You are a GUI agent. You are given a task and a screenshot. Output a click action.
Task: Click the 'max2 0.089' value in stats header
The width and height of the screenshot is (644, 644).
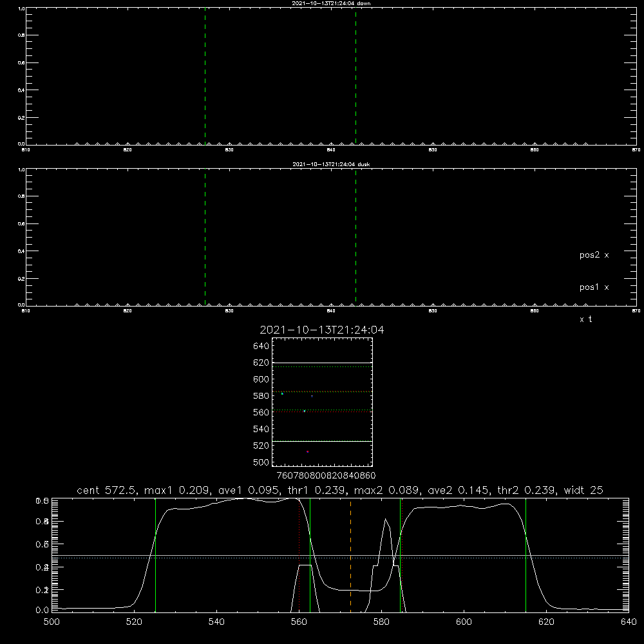coord(386,490)
